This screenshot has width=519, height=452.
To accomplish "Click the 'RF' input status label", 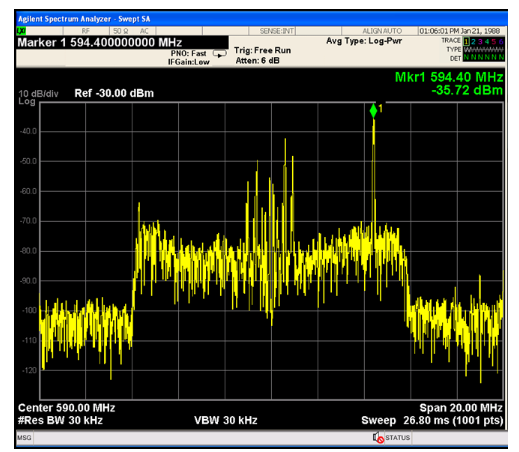I will point(86,31).
